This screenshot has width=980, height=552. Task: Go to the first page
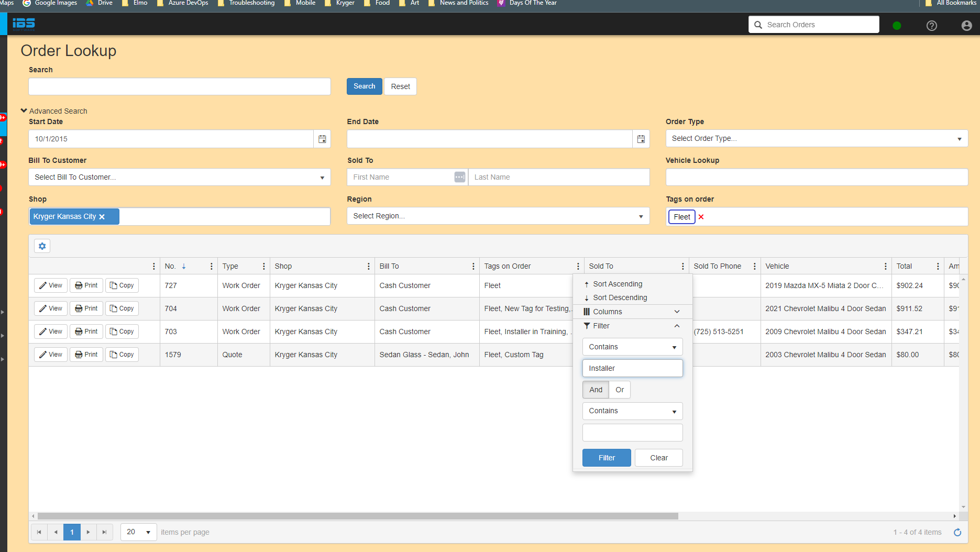point(39,532)
